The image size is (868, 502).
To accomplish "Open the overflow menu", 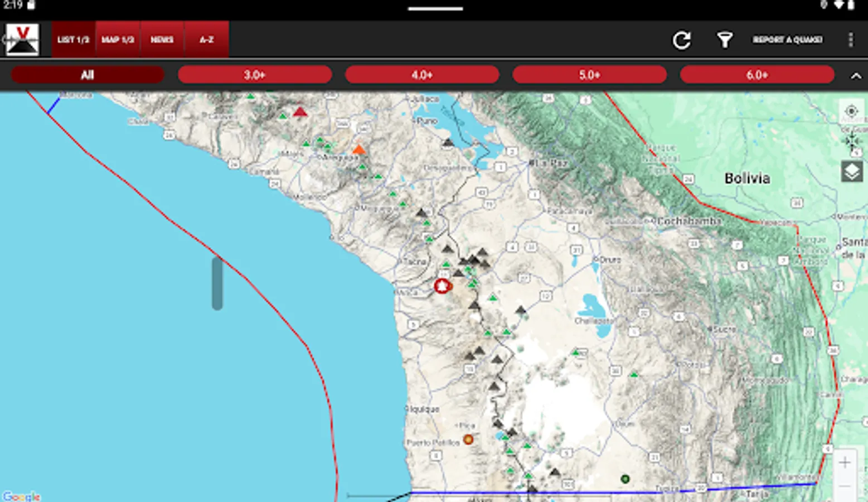I will coord(850,40).
